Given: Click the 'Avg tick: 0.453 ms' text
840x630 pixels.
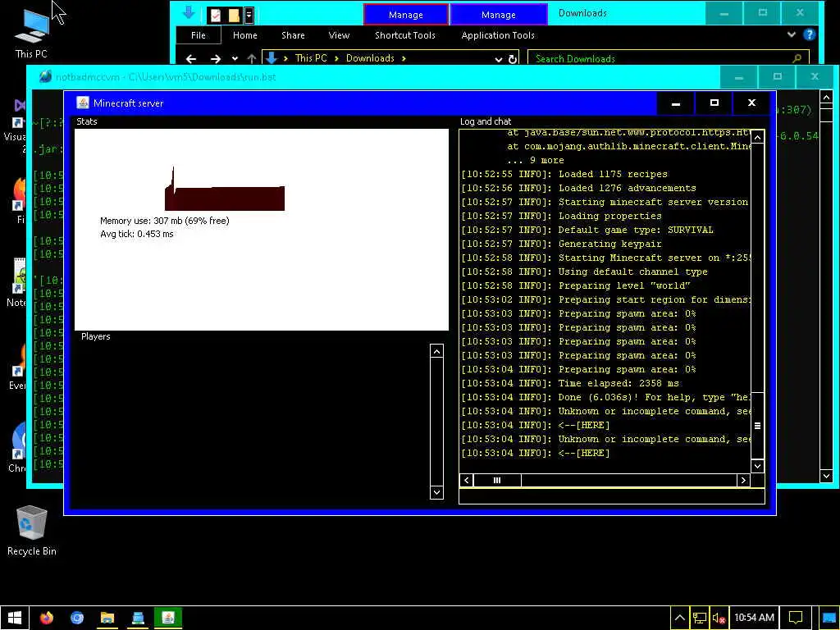Looking at the screenshot, I should 137,234.
